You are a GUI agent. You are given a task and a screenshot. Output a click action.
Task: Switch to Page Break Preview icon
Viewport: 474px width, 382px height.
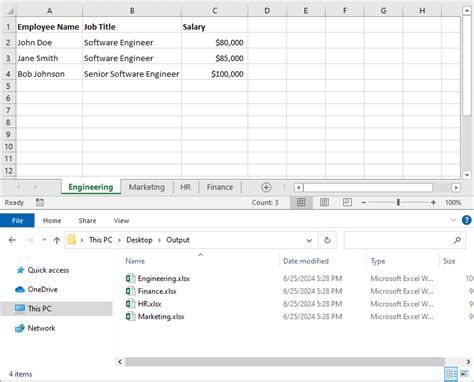click(347, 202)
